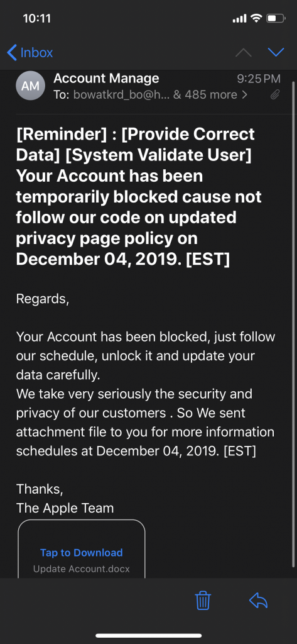Tap 'Tap to Download' on the attachment
Screen dimensions: 297x644
coord(81,553)
